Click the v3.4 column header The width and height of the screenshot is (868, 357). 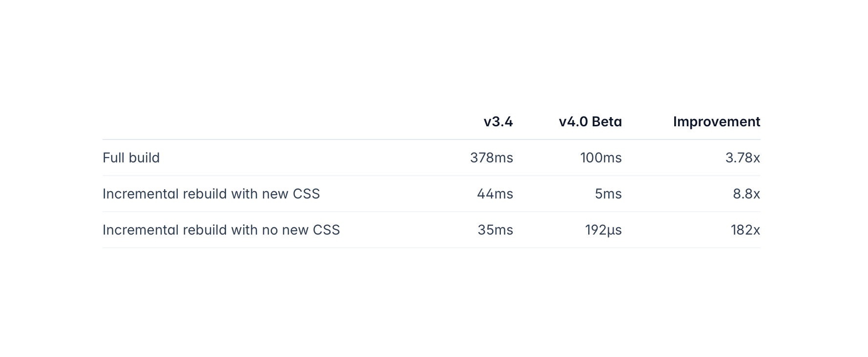tap(498, 121)
